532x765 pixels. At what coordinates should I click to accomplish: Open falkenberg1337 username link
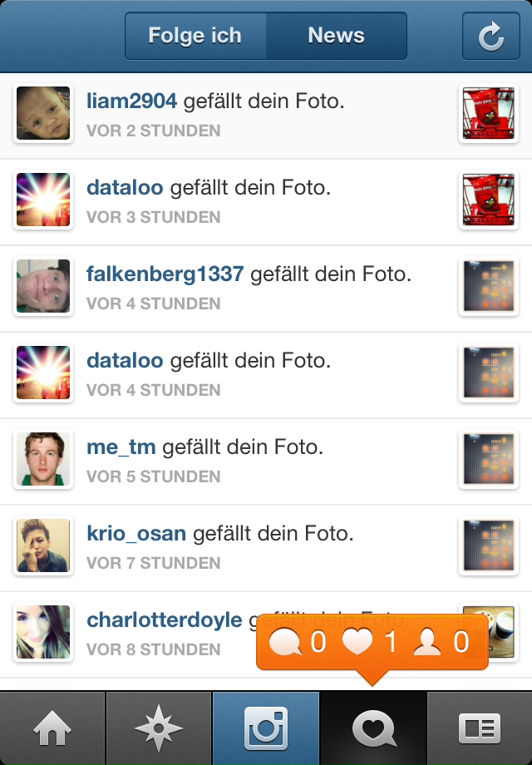pyautogui.click(x=165, y=274)
